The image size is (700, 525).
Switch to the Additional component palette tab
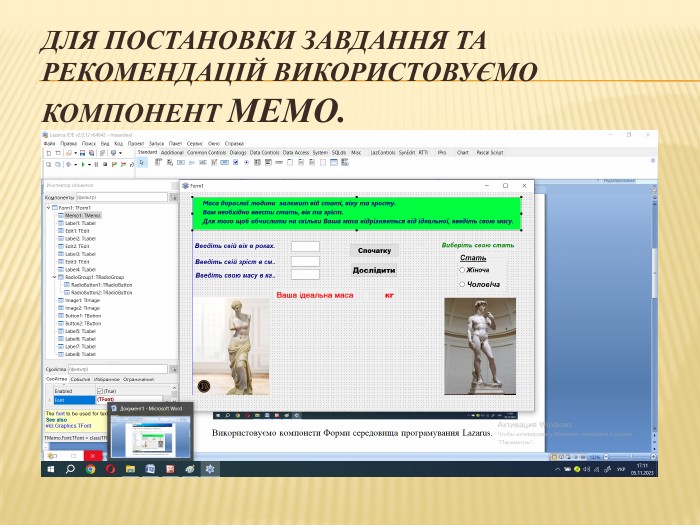tap(172, 153)
